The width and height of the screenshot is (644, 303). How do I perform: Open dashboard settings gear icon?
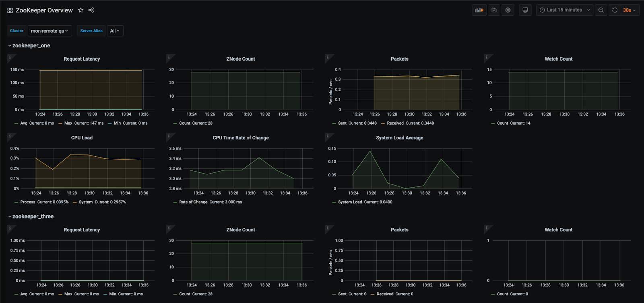(508, 10)
